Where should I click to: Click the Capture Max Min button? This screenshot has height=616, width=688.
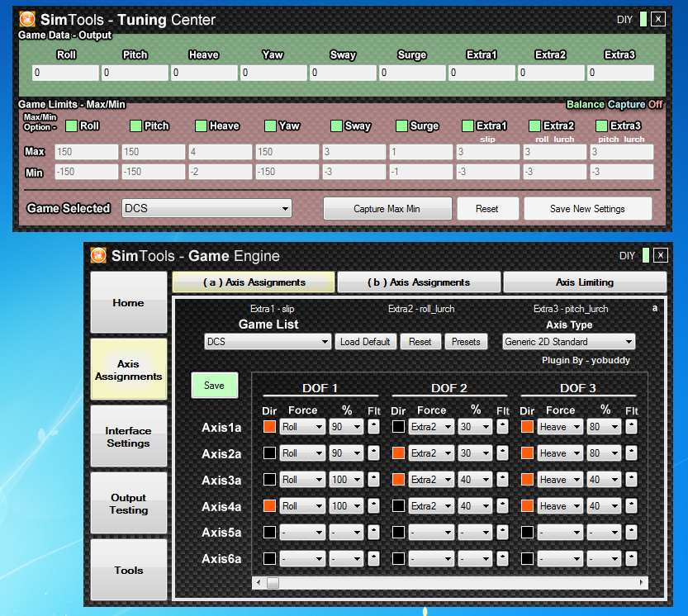tap(387, 209)
